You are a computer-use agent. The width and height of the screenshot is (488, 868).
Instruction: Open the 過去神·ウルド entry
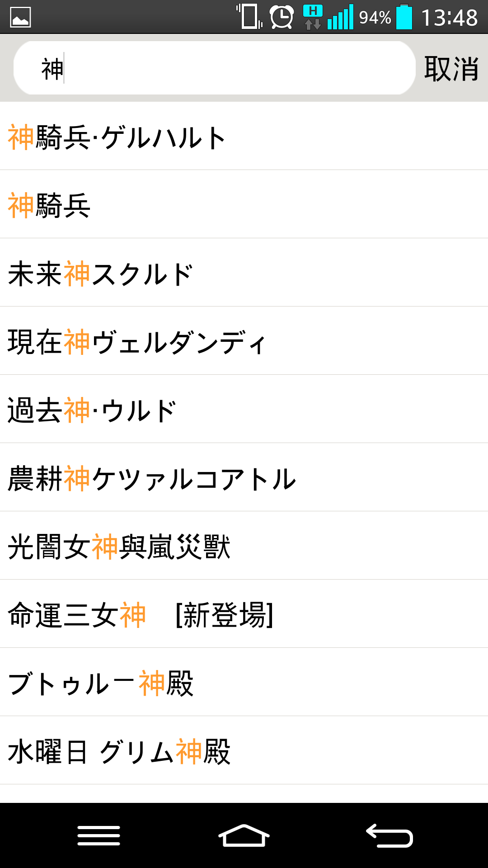(x=244, y=409)
